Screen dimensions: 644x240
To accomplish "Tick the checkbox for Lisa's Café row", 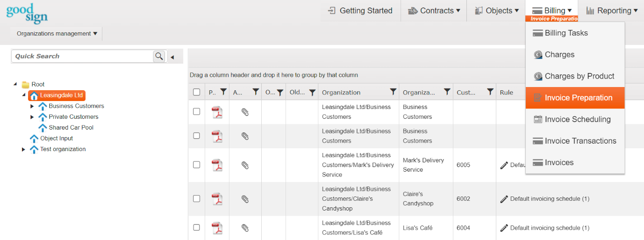I will point(197,228).
